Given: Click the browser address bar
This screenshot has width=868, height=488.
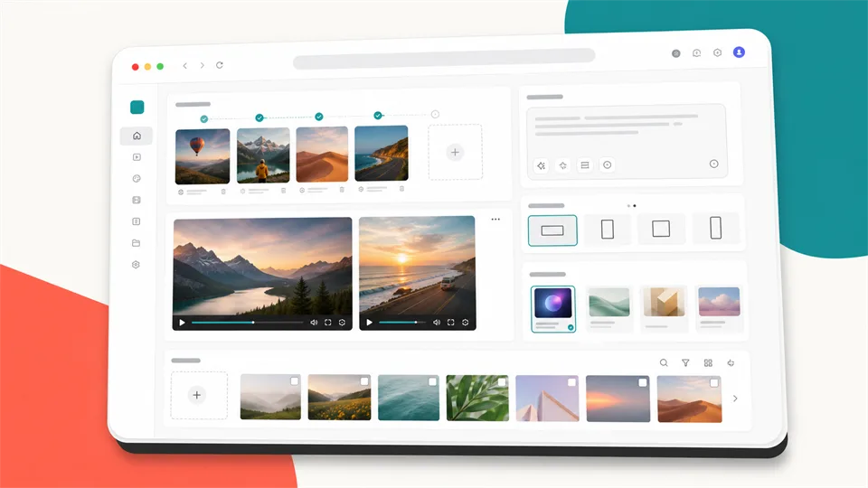Looking at the screenshot, I should coord(444,58).
